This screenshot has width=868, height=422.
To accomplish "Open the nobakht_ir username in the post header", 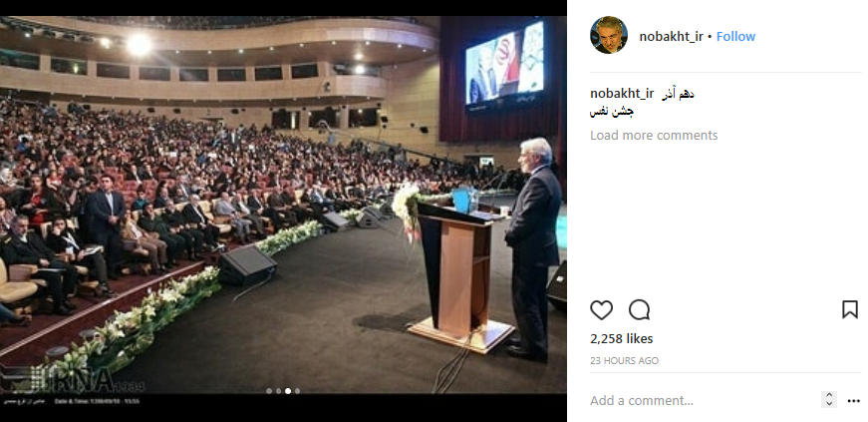I will click(x=671, y=37).
